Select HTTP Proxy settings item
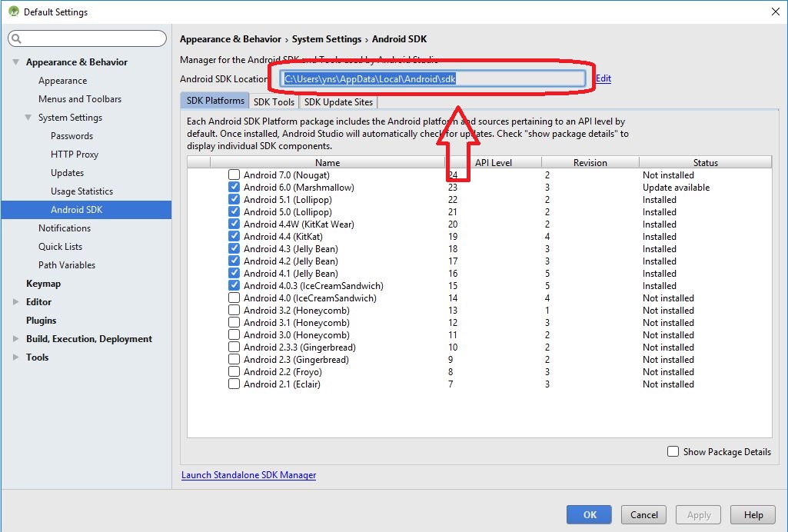Viewport: 788px width, 532px height. 75,155
